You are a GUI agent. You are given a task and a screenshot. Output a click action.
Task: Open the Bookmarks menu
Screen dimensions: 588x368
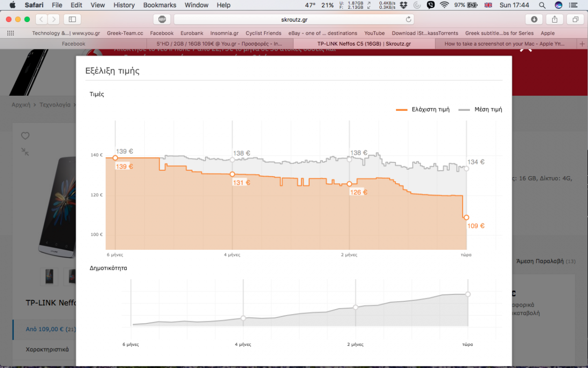coord(160,5)
